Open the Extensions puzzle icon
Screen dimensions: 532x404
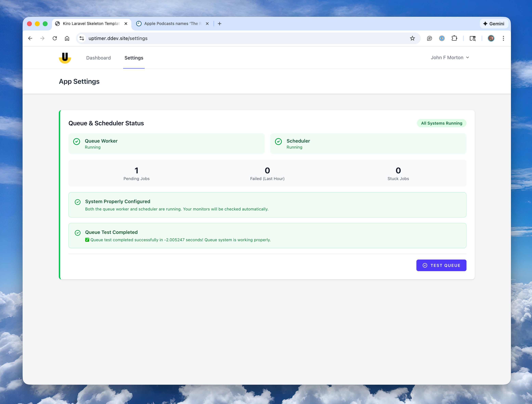click(x=454, y=38)
